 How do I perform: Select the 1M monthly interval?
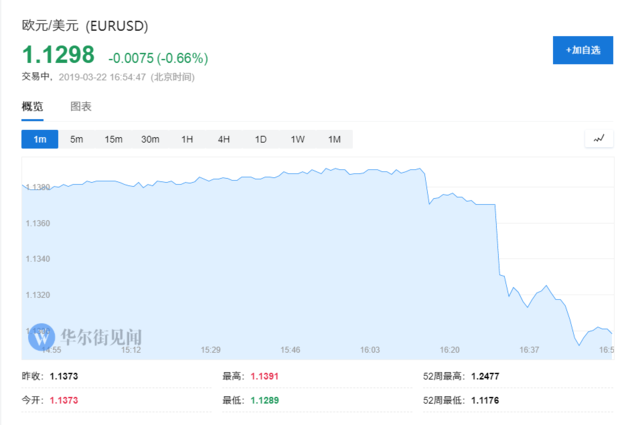click(334, 139)
